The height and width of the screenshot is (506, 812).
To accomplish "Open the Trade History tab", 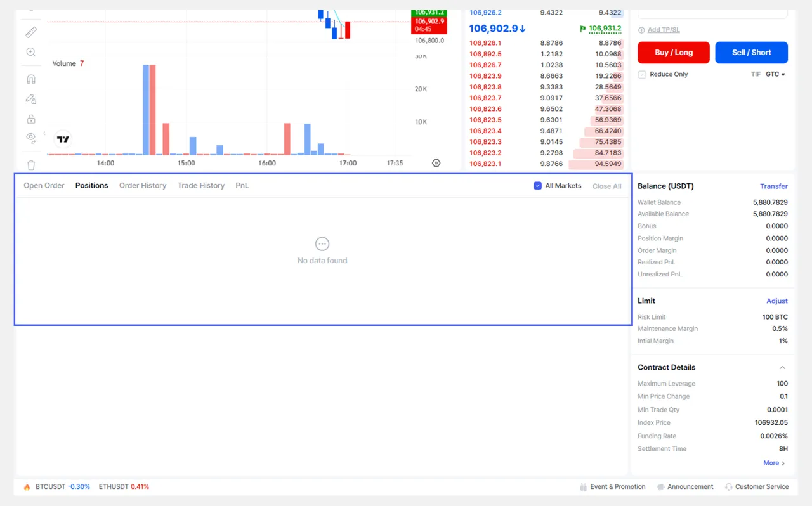I will pos(201,186).
